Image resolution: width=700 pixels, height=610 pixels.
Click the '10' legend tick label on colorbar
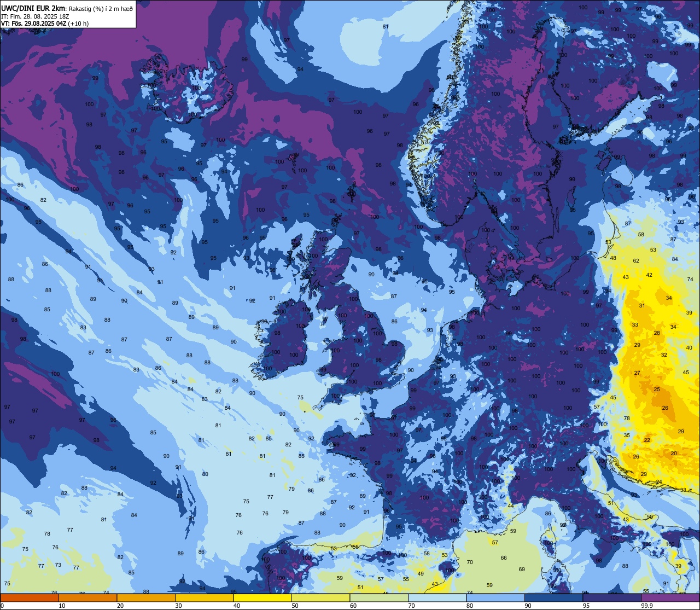62,606
